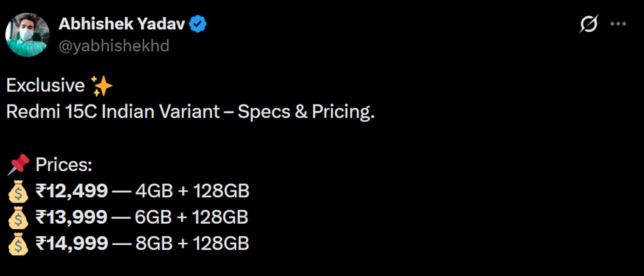The image size is (644, 276).
Task: Click the money bag beside ₹13,999
Action: (x=18, y=218)
